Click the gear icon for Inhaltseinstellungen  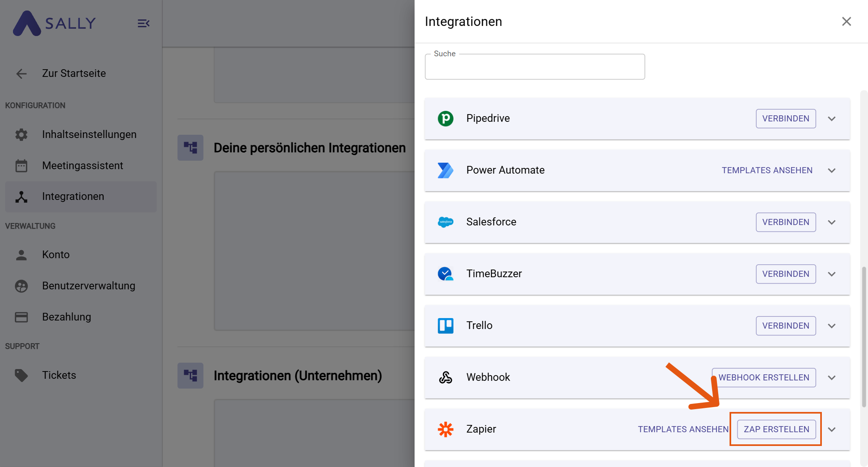tap(21, 134)
